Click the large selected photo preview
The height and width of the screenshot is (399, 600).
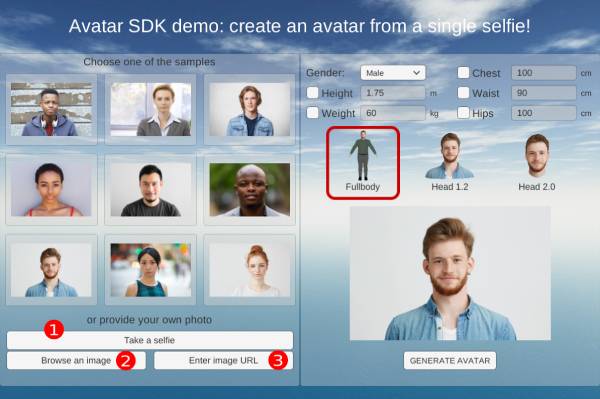[x=450, y=273]
